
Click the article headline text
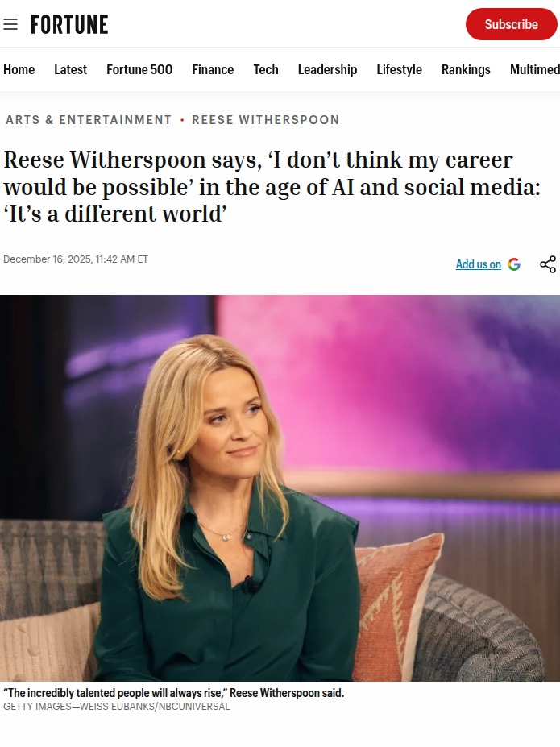pyautogui.click(x=272, y=187)
